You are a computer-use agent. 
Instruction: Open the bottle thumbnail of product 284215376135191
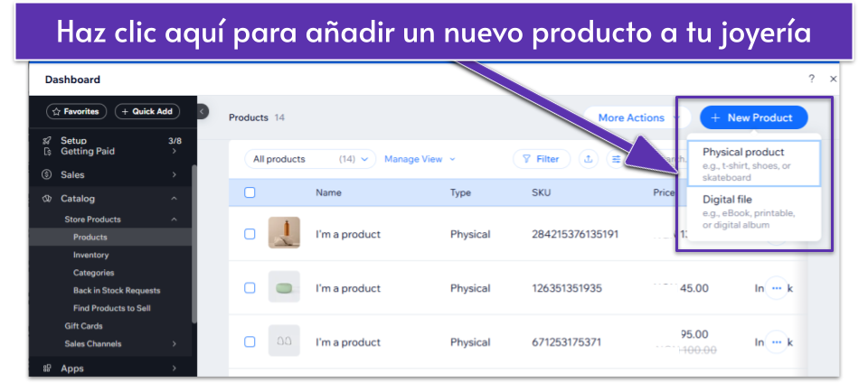(x=284, y=233)
